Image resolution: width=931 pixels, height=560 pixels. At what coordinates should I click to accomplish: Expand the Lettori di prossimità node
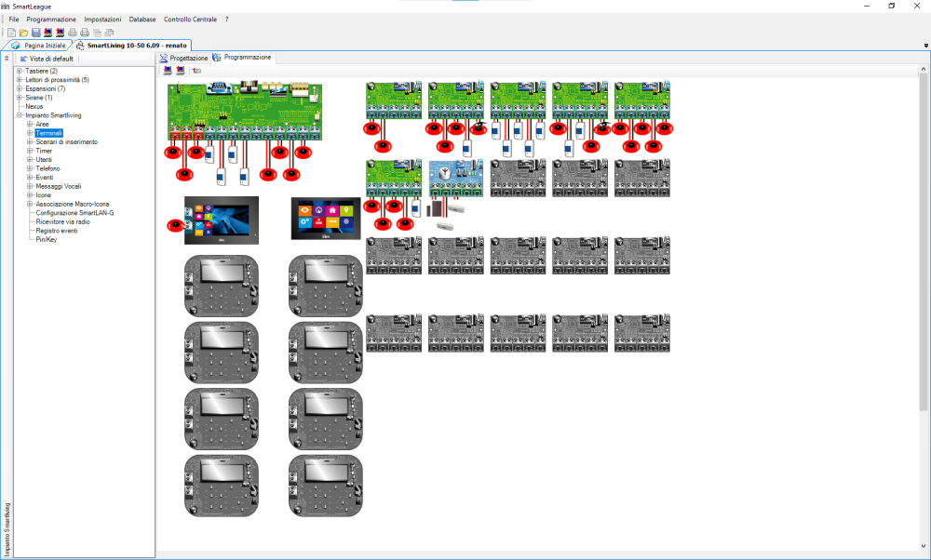pyautogui.click(x=19, y=79)
